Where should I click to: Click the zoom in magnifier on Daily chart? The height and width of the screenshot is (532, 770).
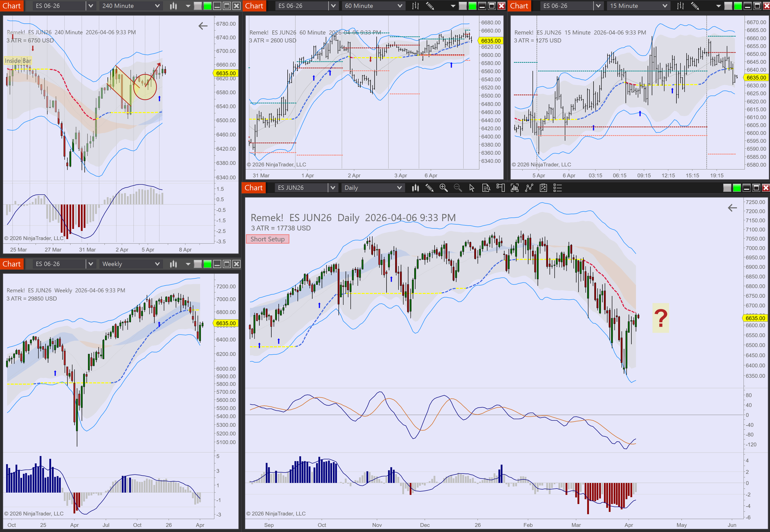pyautogui.click(x=444, y=188)
